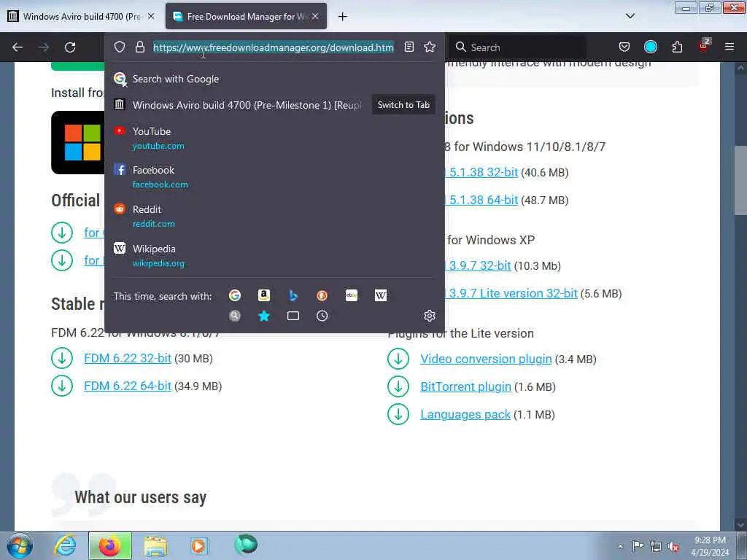747x560 pixels.
Task: Click the site security padlock icon
Action: pyautogui.click(x=139, y=47)
